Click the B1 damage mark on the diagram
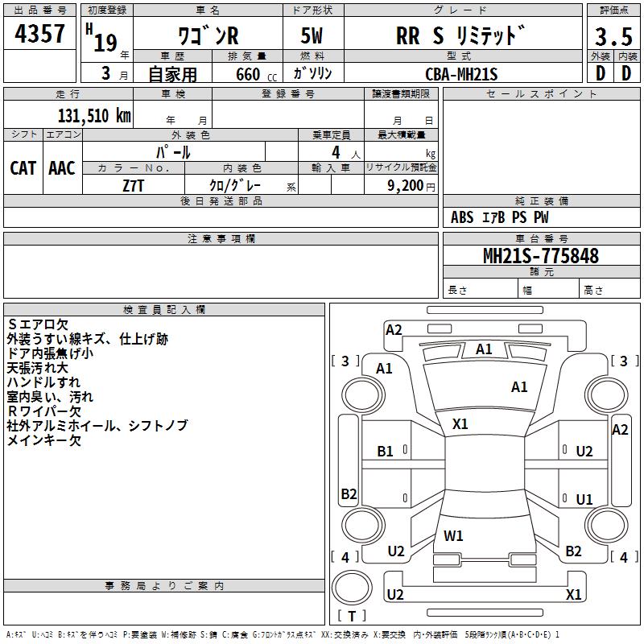644x644 pixels. click(x=386, y=452)
